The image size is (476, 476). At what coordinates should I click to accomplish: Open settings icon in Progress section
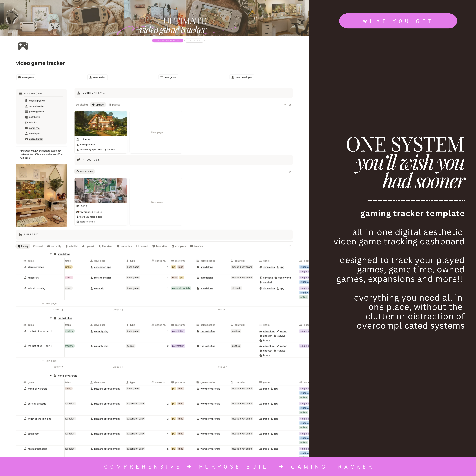pyautogui.click(x=290, y=172)
